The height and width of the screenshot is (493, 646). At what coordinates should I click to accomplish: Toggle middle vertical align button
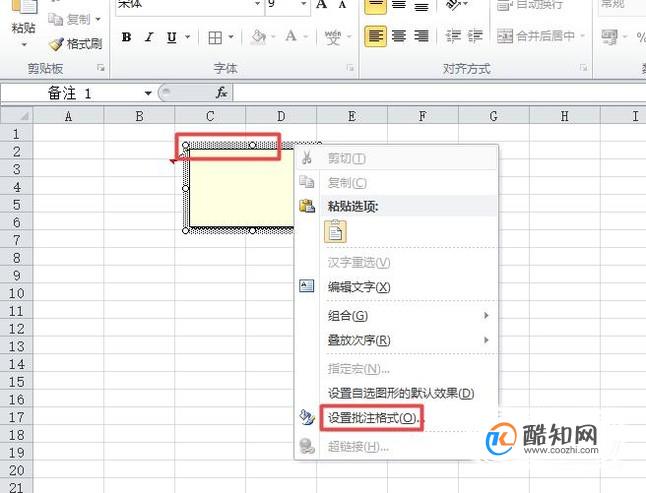pos(398,5)
